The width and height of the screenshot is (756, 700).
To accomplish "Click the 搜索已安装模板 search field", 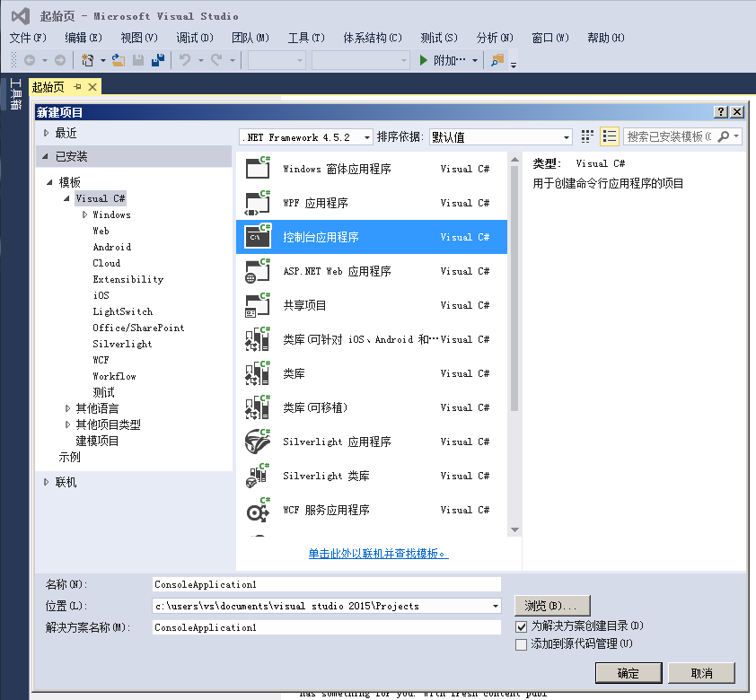I will point(669,136).
